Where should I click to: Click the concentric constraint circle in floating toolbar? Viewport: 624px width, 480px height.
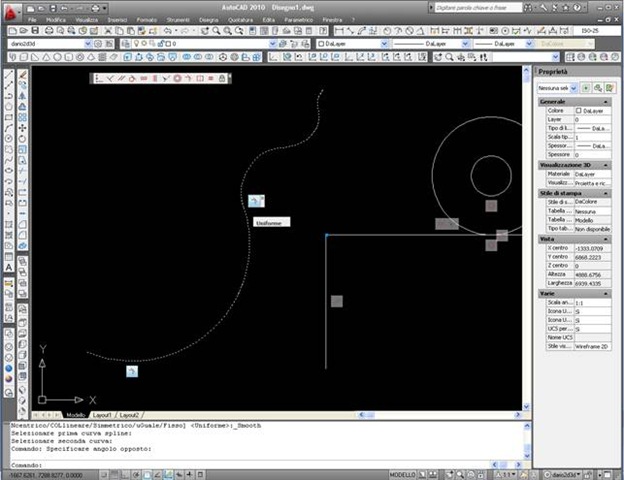[177, 78]
